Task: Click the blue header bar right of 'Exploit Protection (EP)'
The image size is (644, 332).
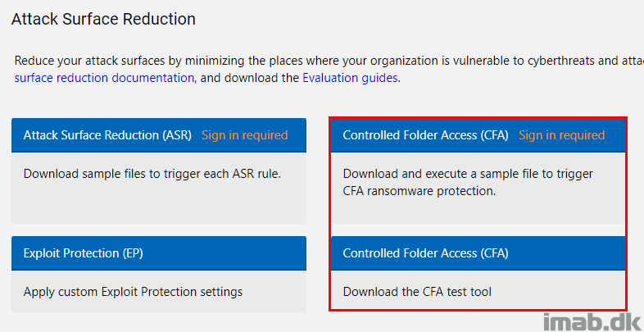Action: point(229,253)
